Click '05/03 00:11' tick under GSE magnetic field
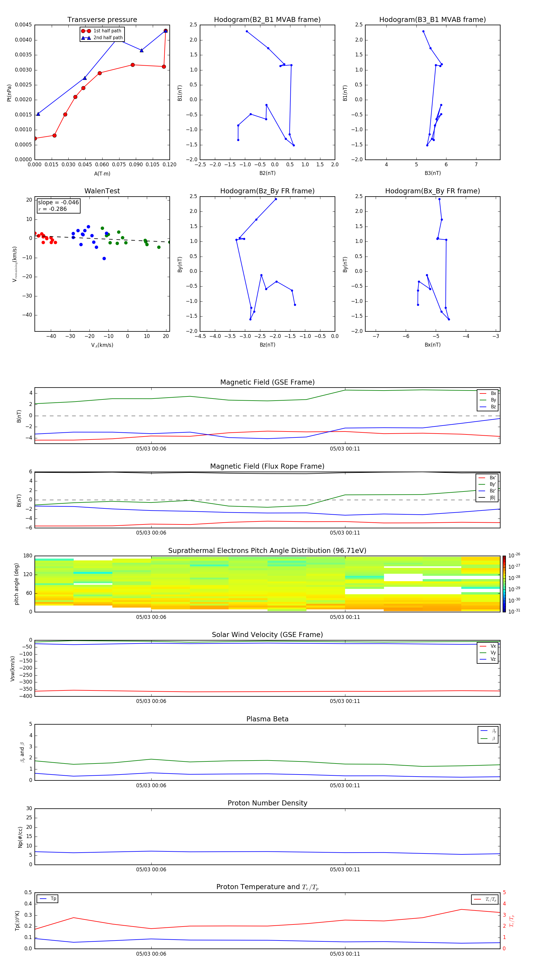The height and width of the screenshot is (980, 535). (x=345, y=449)
